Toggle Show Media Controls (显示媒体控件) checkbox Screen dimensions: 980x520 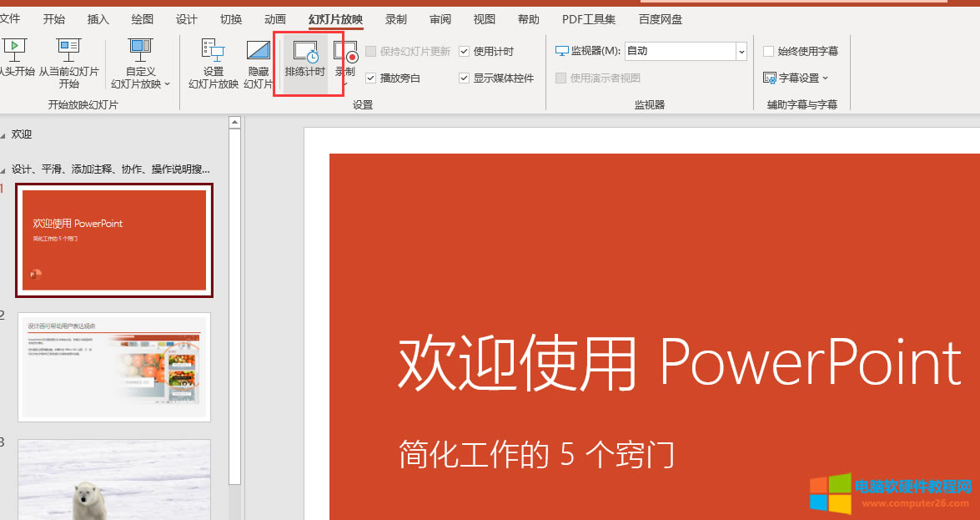coord(465,78)
